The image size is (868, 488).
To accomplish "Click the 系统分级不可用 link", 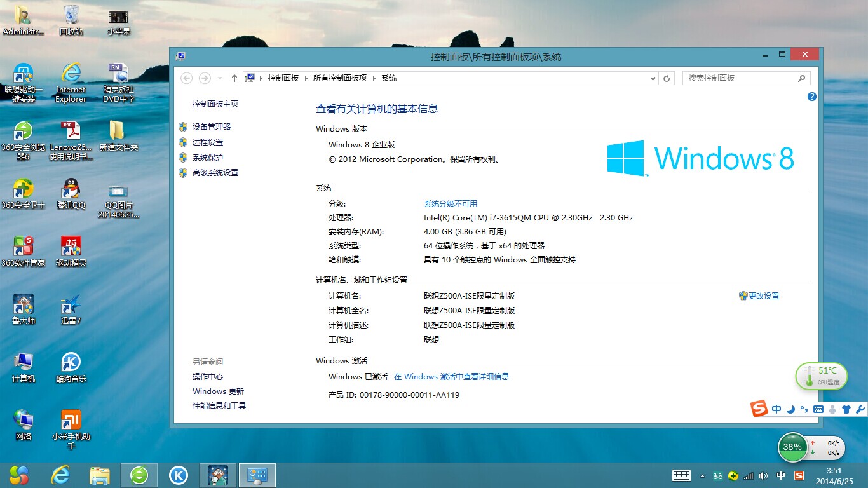I will [x=451, y=203].
